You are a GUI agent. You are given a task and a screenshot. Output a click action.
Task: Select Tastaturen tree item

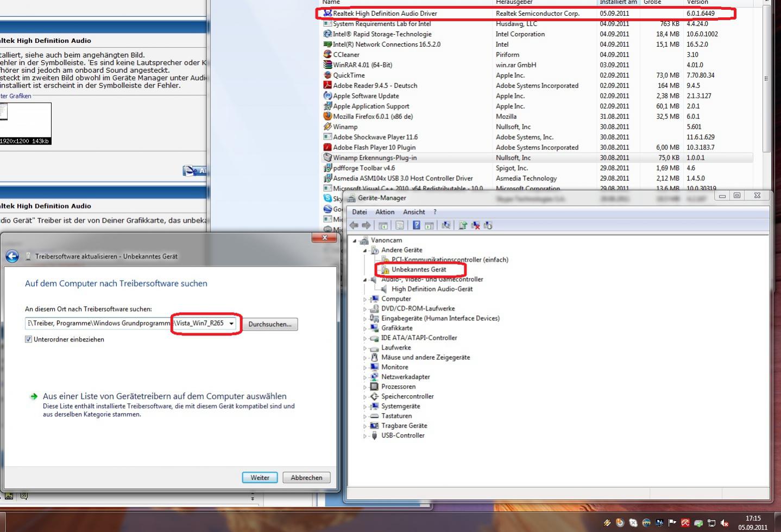click(396, 416)
